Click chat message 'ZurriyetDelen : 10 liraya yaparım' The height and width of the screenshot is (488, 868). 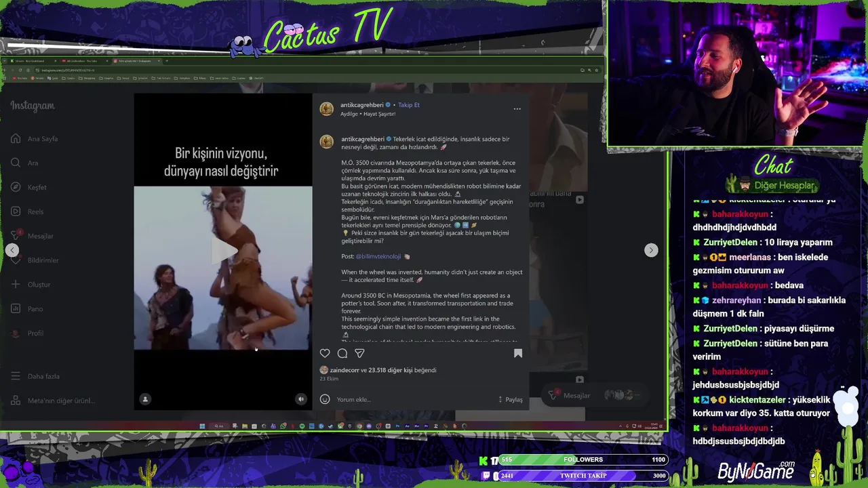click(x=762, y=242)
